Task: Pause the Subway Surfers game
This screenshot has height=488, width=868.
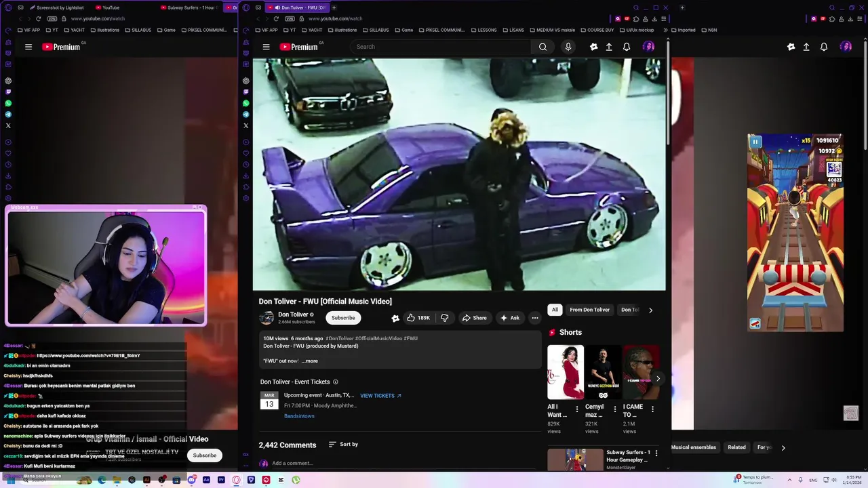Action: (x=755, y=142)
